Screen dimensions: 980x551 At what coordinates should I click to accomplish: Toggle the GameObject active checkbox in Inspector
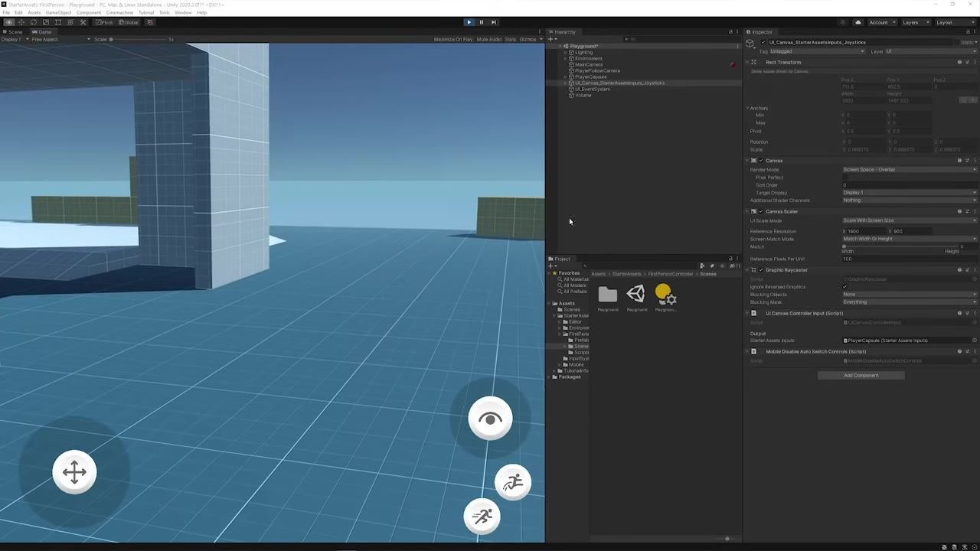(763, 43)
